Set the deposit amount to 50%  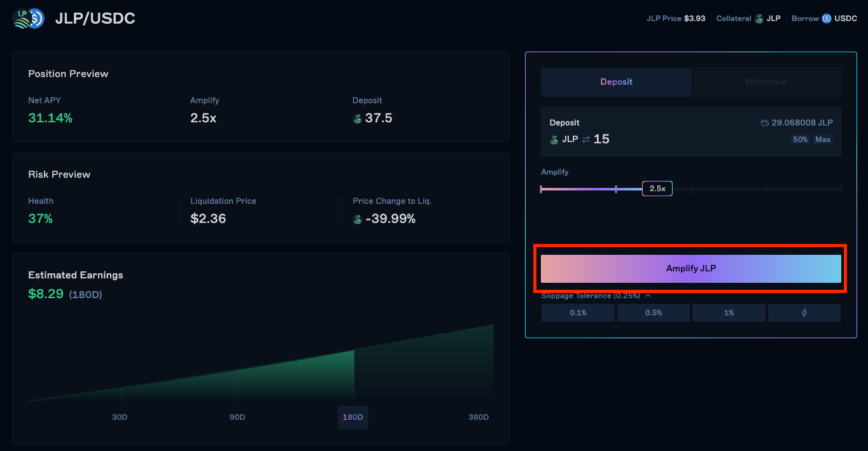pyautogui.click(x=800, y=140)
